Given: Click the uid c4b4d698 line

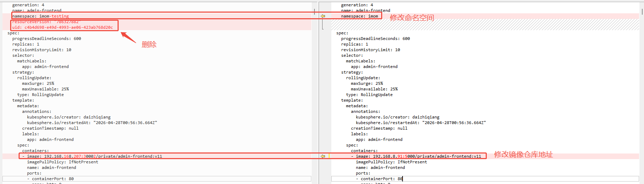Looking at the screenshot, I should click(62, 27).
